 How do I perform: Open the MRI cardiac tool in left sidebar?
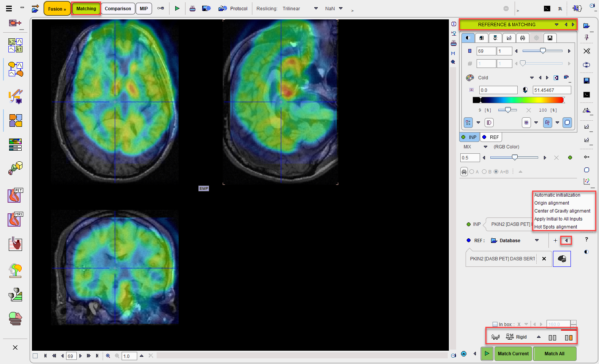(x=16, y=219)
